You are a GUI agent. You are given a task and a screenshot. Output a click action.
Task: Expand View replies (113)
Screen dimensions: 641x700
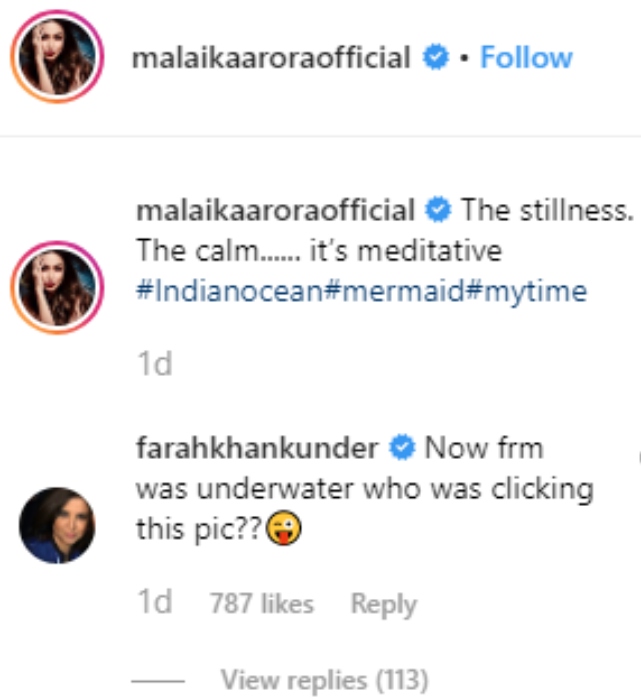(x=324, y=681)
